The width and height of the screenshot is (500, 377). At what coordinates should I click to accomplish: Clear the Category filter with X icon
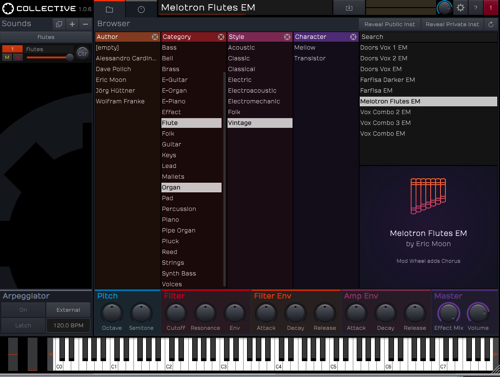[x=221, y=37]
